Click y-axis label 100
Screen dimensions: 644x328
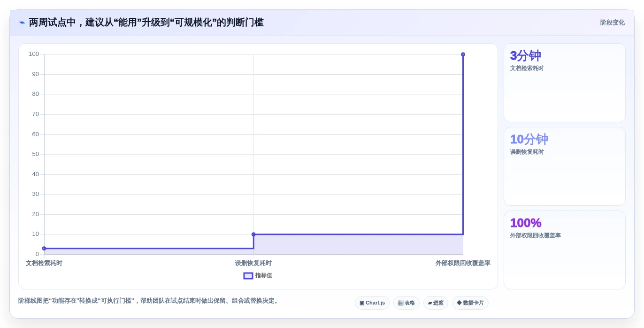click(x=34, y=54)
